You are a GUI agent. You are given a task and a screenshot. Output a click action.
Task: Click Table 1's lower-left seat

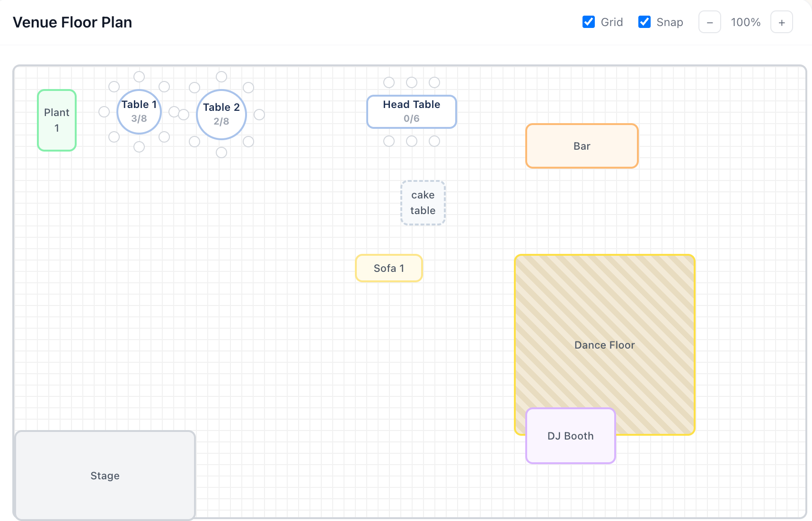click(x=114, y=137)
